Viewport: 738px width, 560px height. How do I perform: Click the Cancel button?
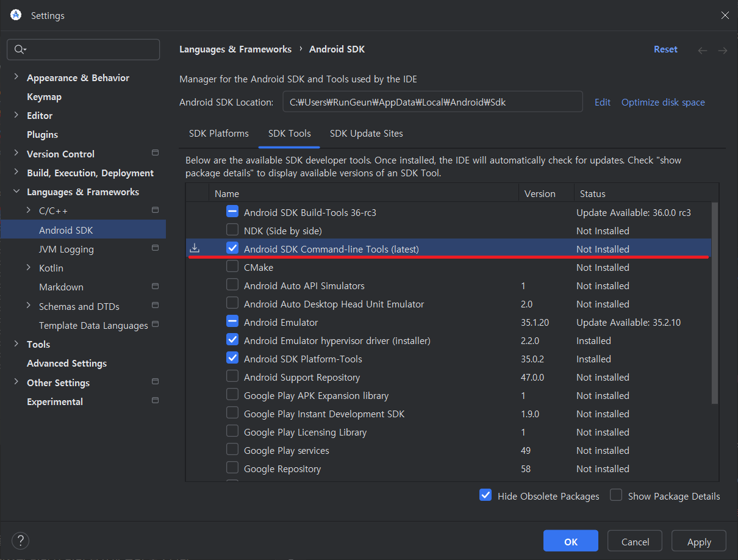pyautogui.click(x=635, y=542)
